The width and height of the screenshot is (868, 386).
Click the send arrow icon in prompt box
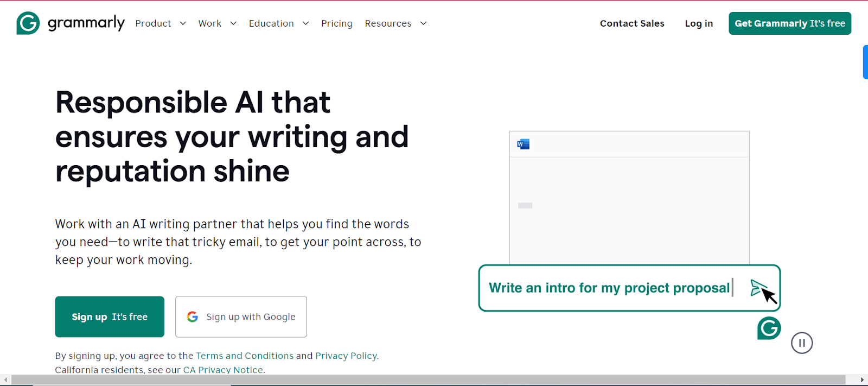pos(758,288)
